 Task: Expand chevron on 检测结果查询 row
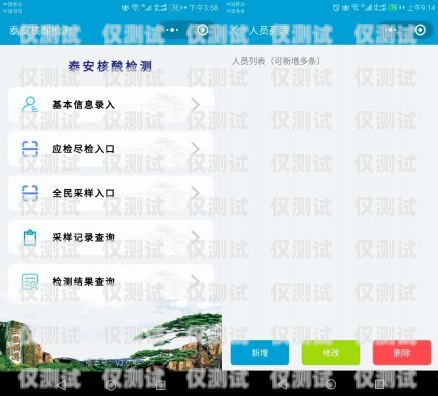tap(196, 281)
